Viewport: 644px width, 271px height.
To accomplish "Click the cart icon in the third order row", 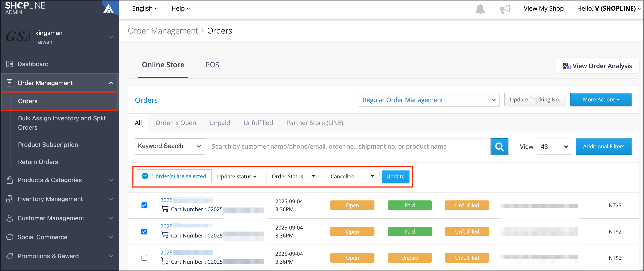I will coord(165,261).
